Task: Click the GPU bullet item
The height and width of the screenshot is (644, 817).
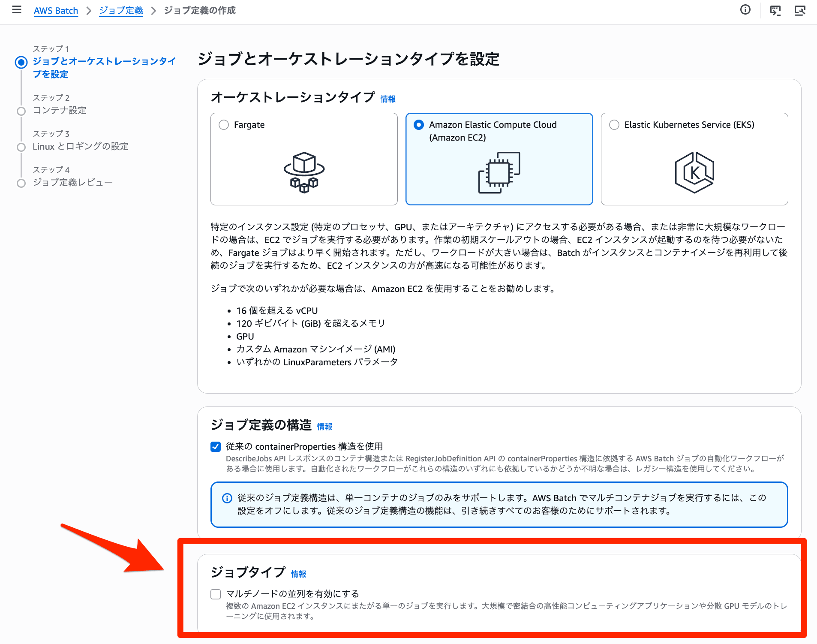Action: (x=245, y=337)
